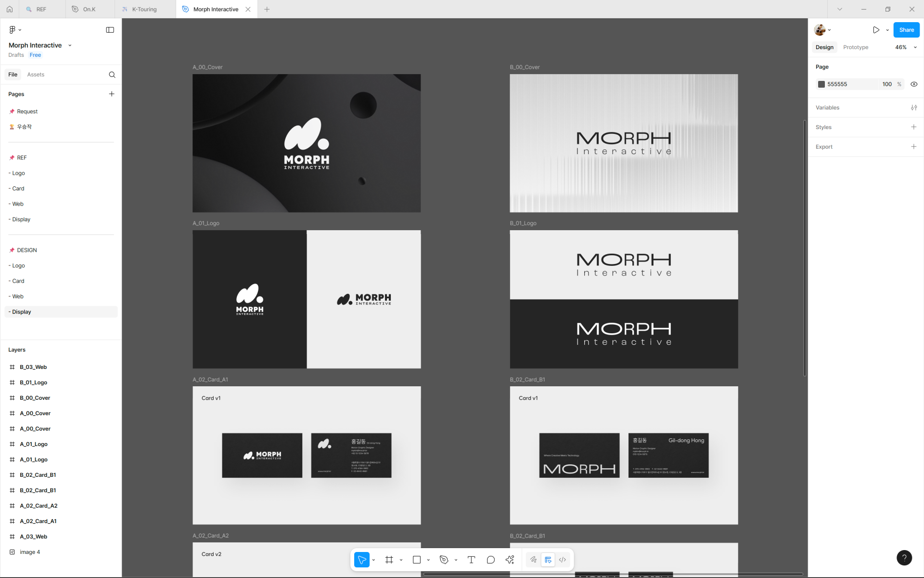
Task: Switch to Dev Mode toggle
Action: coord(562,560)
